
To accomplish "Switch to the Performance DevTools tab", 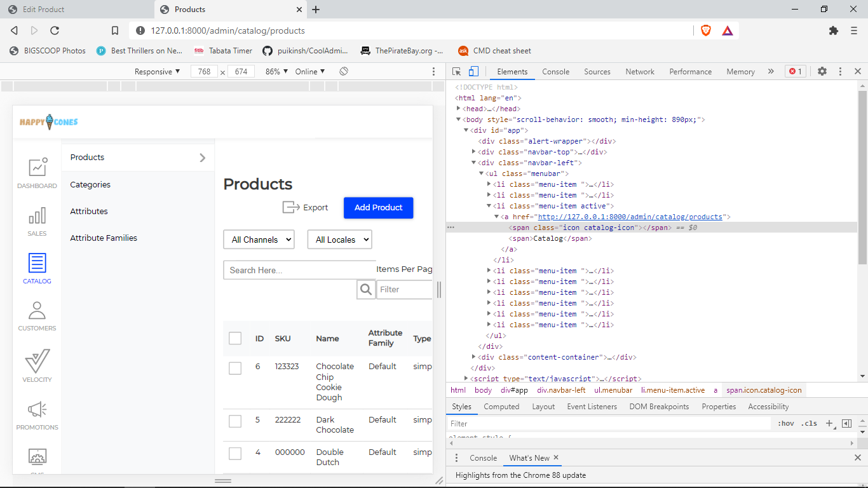I will click(691, 72).
